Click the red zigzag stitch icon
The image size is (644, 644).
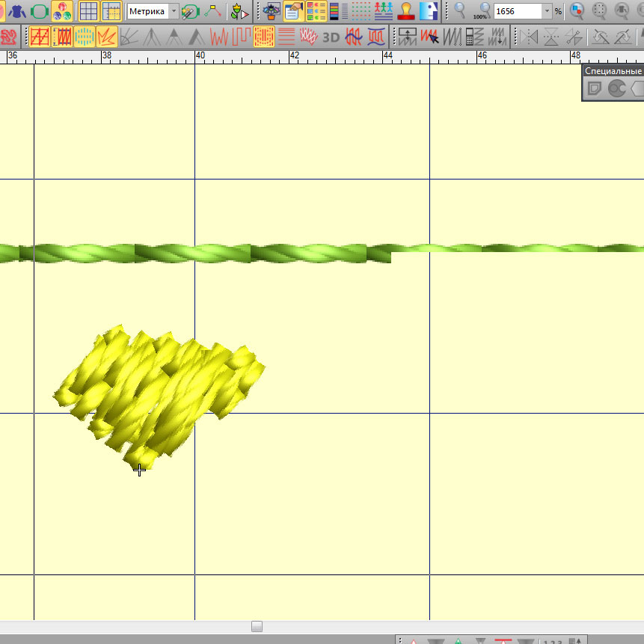[219, 36]
